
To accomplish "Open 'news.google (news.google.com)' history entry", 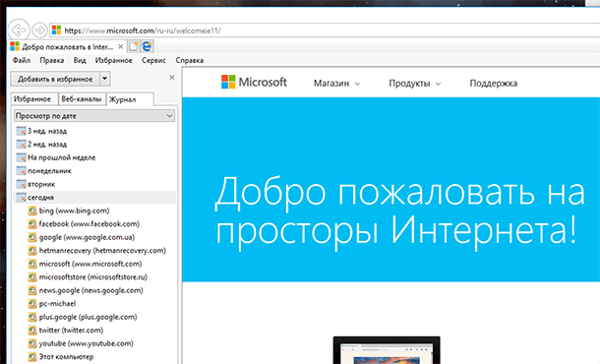I will tap(90, 290).
